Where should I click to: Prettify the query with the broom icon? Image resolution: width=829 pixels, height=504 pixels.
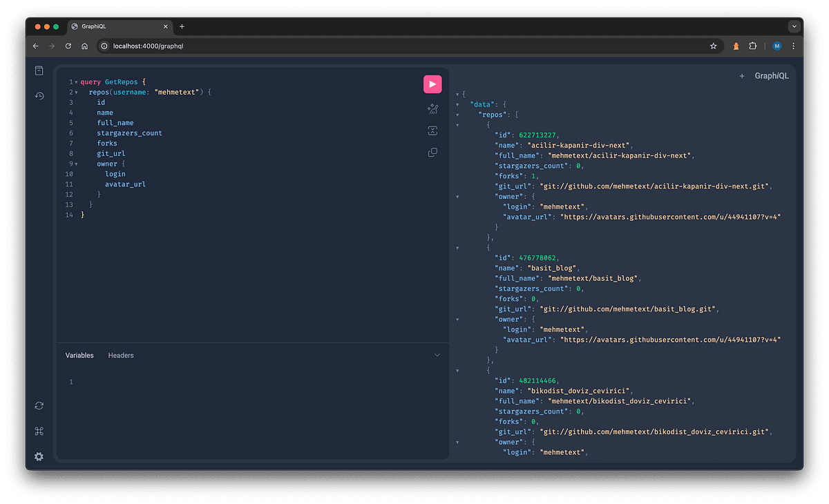(432, 108)
